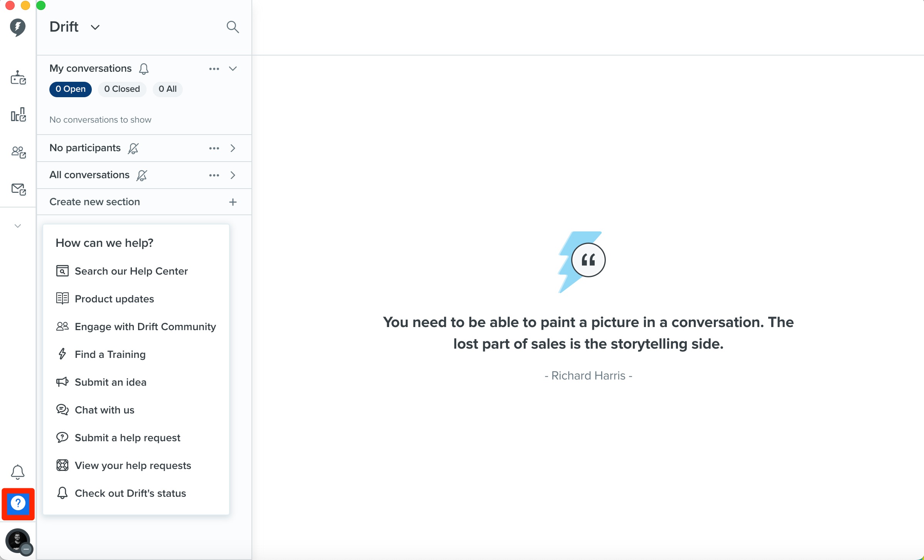Open My conversations more options menu

click(214, 69)
